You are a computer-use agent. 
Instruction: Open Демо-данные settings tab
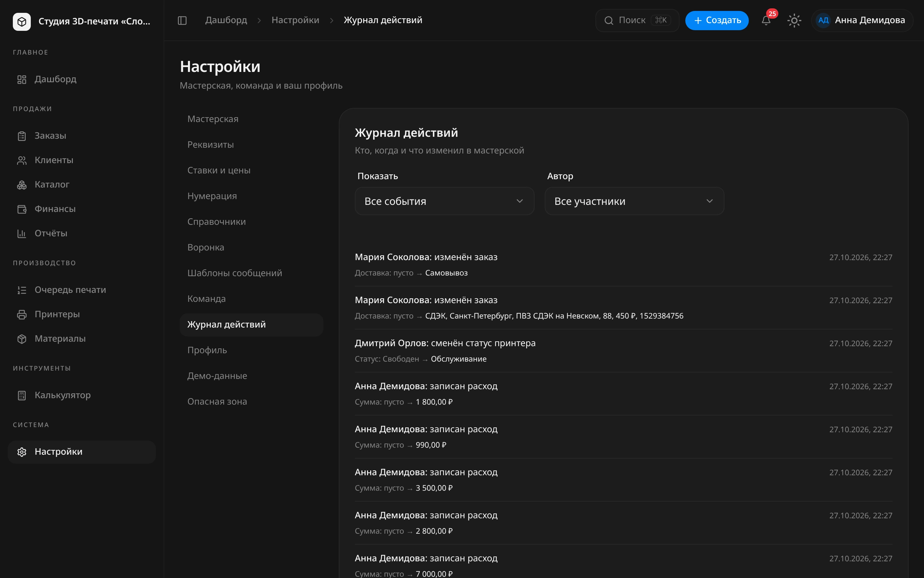pos(251,376)
